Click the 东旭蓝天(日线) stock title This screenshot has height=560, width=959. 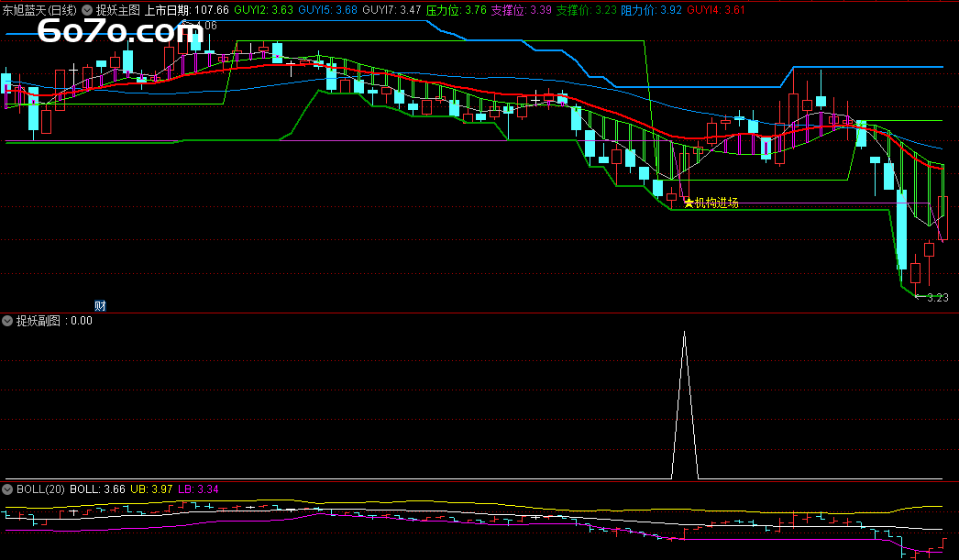(x=39, y=10)
